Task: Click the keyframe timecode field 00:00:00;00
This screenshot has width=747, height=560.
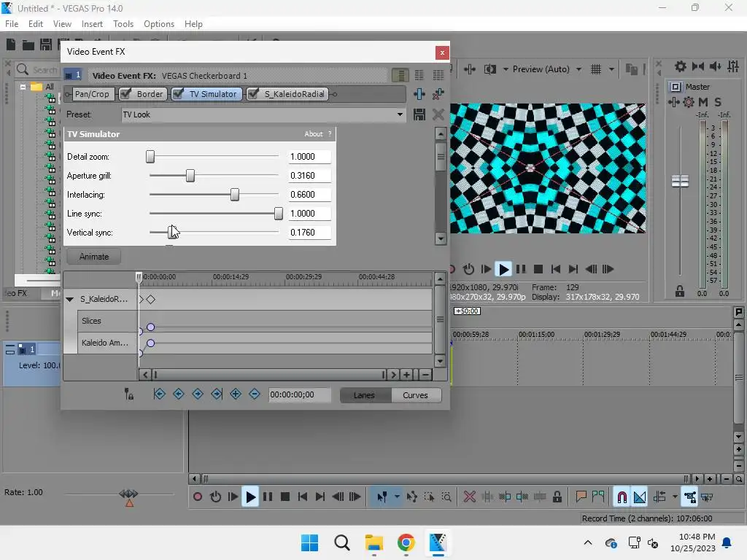Action: 300,394
